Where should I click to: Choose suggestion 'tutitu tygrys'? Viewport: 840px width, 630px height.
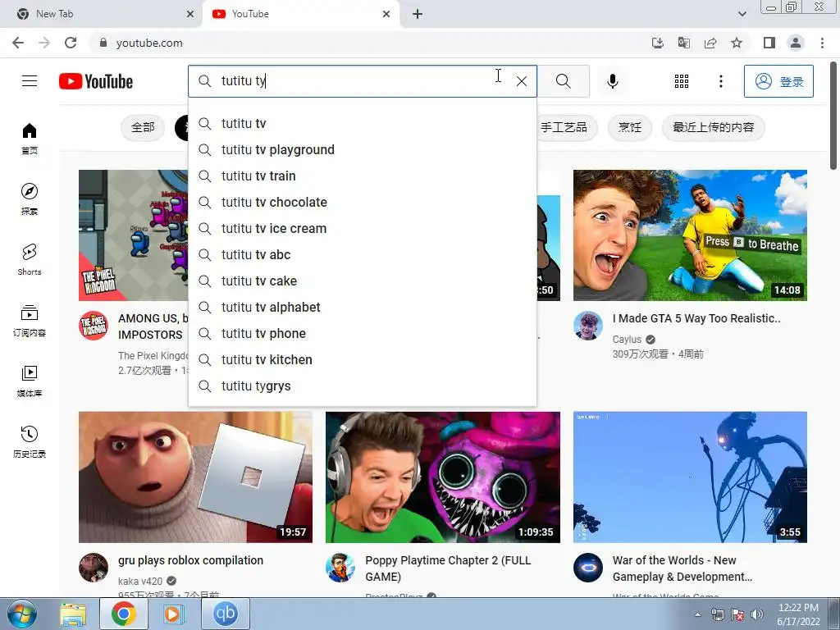pyautogui.click(x=362, y=386)
